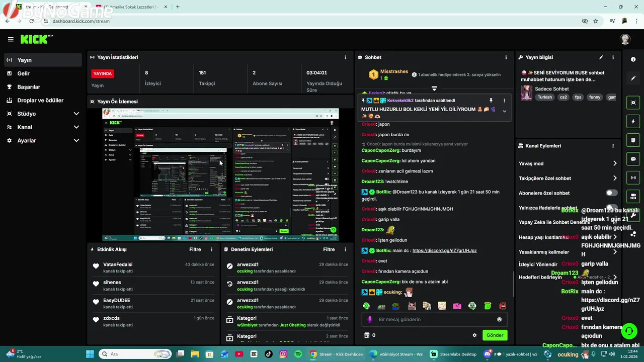Image resolution: width=644 pixels, height=362 pixels.
Task: Open a new browser tab
Action: (178, 7)
